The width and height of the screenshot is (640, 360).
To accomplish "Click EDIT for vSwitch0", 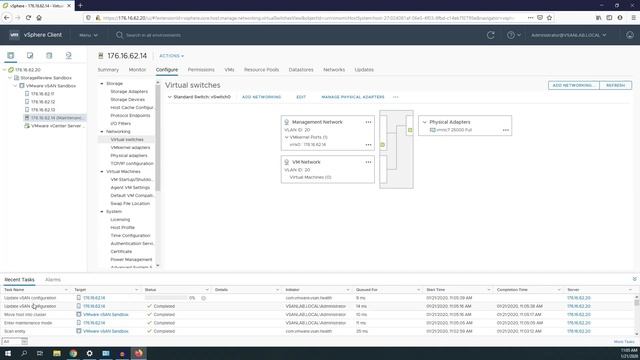I will tap(301, 97).
